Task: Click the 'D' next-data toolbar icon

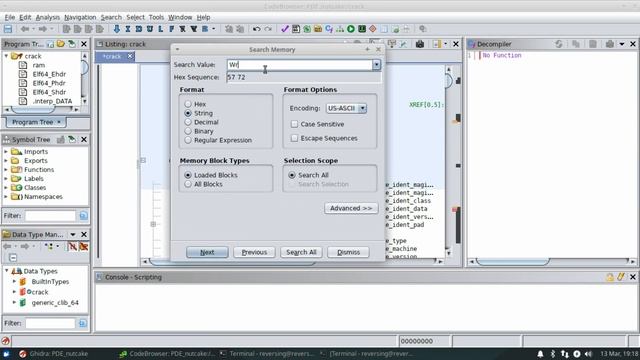Action: (139, 29)
